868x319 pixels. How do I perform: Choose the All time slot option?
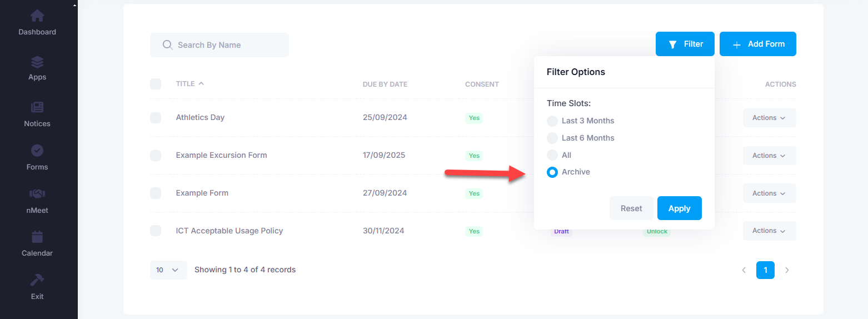coord(552,156)
